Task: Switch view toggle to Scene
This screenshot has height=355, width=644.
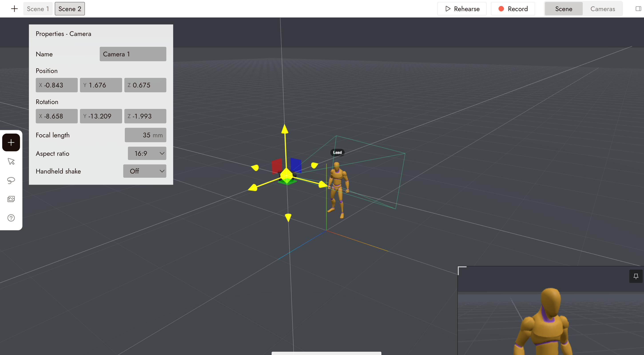Action: click(x=564, y=9)
